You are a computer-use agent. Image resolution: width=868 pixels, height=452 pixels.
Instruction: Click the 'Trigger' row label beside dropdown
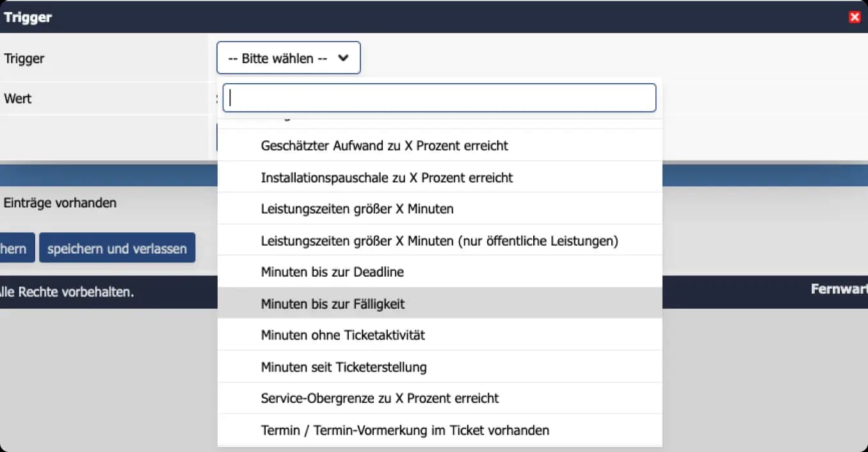point(24,58)
